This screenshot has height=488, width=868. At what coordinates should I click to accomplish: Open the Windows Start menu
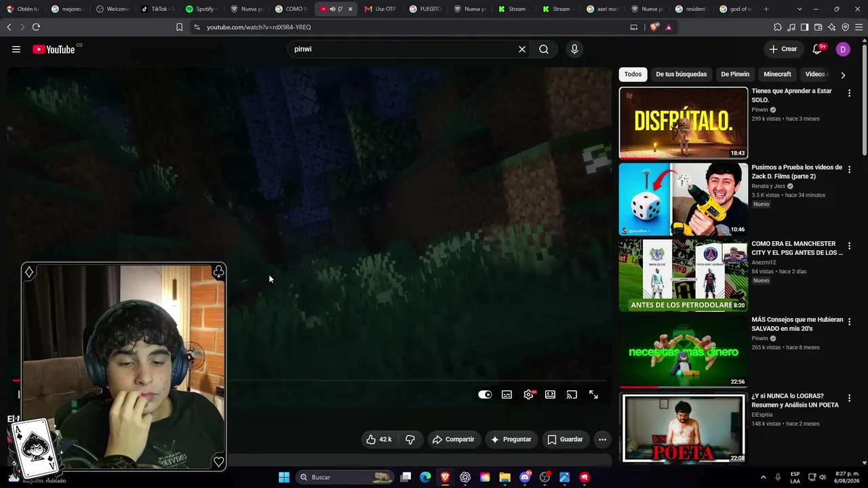coord(284,477)
